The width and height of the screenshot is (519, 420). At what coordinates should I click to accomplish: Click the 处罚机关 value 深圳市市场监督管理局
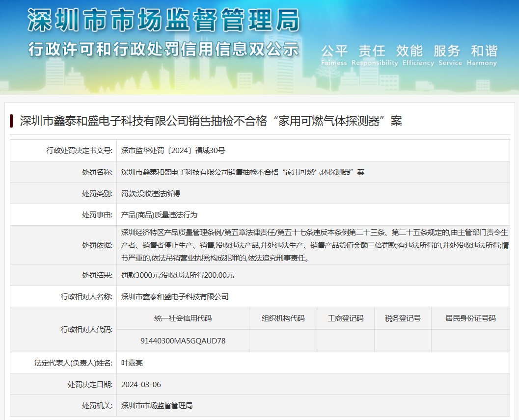pyautogui.click(x=157, y=405)
